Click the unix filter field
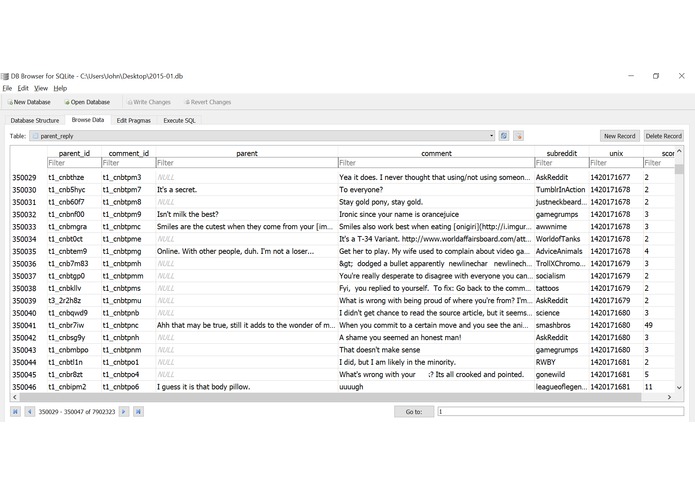The image size is (695, 494). tap(616, 163)
